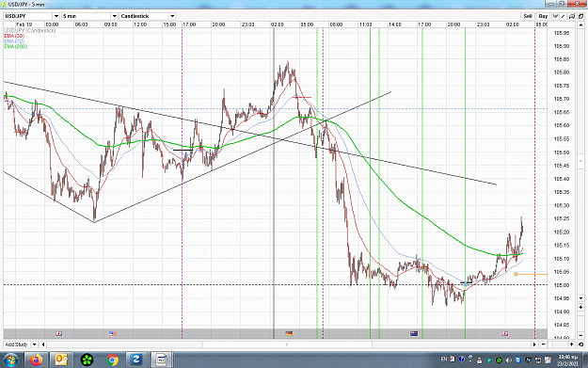Click the 5 min interval field
Viewport: 588px width, 368px height.
click(x=87, y=16)
